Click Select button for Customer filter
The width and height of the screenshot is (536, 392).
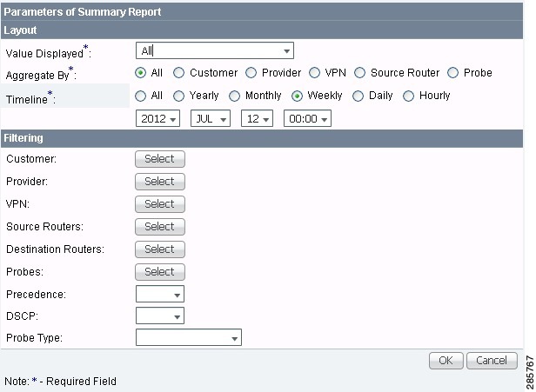coord(160,159)
